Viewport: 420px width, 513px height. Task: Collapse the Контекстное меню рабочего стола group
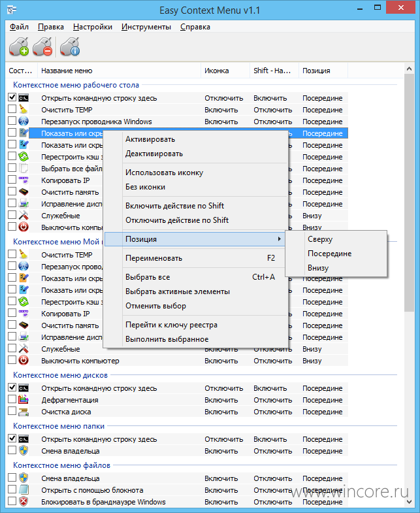76,85
